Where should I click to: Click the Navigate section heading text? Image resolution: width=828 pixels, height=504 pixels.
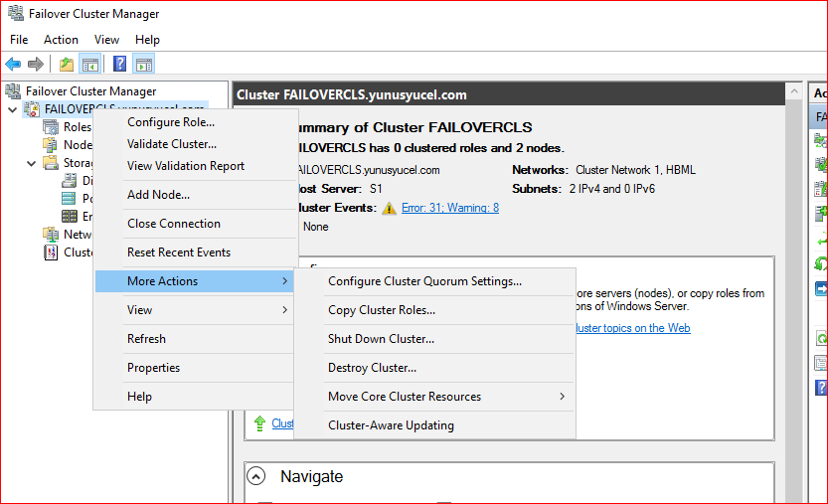pos(311,476)
